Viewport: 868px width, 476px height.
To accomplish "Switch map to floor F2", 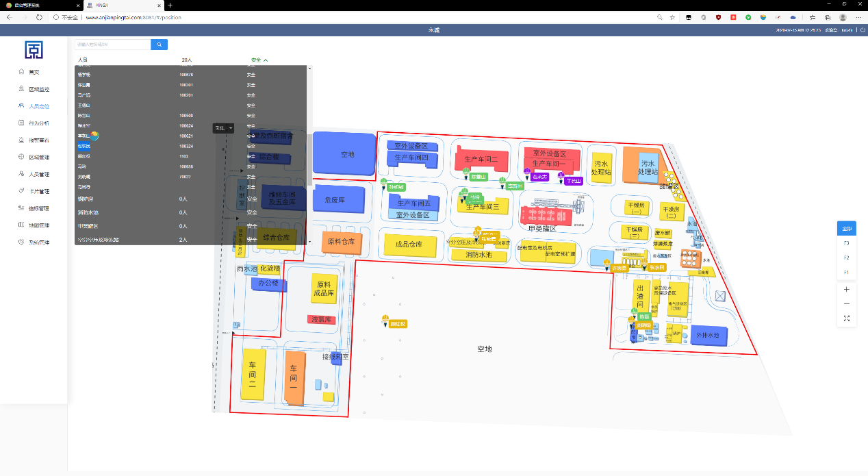I will 847,258.
